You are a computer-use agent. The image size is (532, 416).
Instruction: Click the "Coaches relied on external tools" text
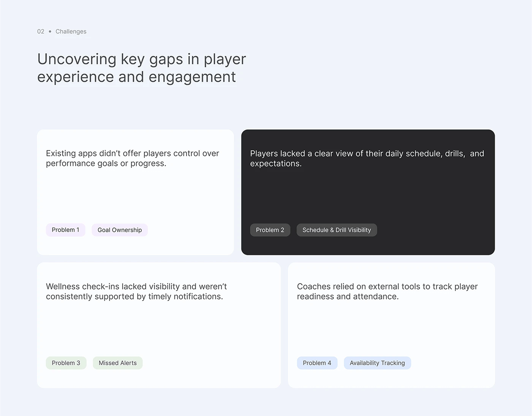tap(387, 291)
